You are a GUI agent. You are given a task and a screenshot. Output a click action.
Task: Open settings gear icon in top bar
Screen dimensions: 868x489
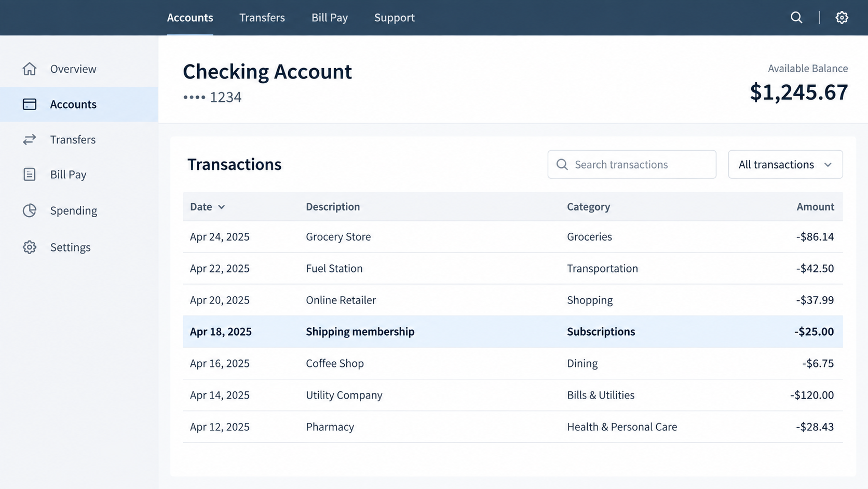coord(842,18)
